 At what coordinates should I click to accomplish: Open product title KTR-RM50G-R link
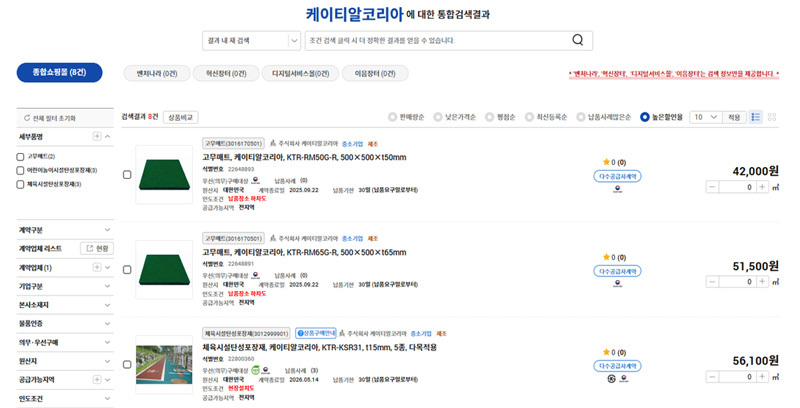click(x=304, y=157)
